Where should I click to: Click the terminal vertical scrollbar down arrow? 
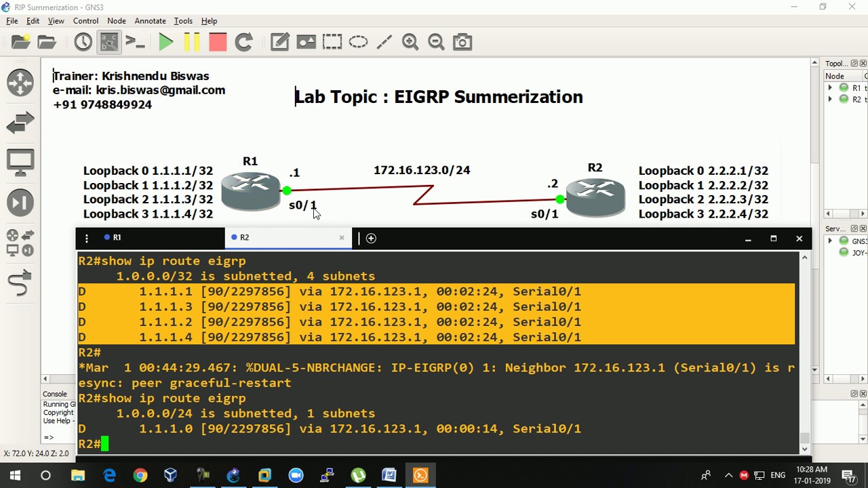pos(805,449)
